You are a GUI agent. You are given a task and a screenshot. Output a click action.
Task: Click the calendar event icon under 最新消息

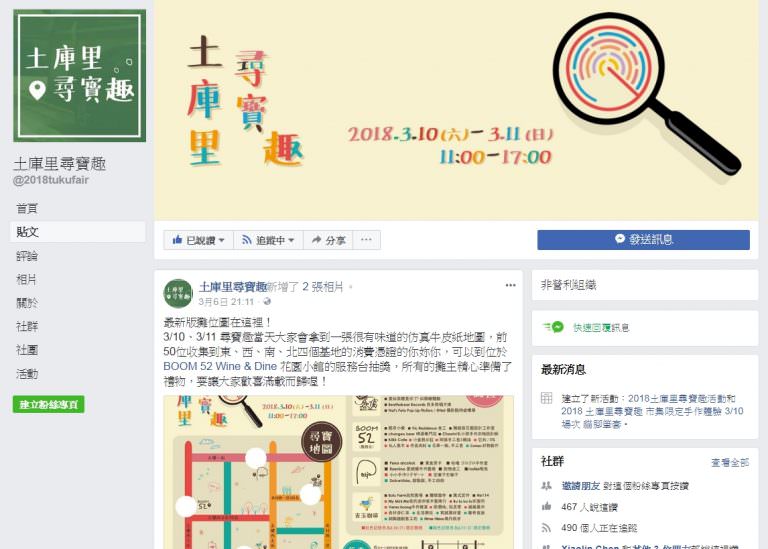pos(547,398)
